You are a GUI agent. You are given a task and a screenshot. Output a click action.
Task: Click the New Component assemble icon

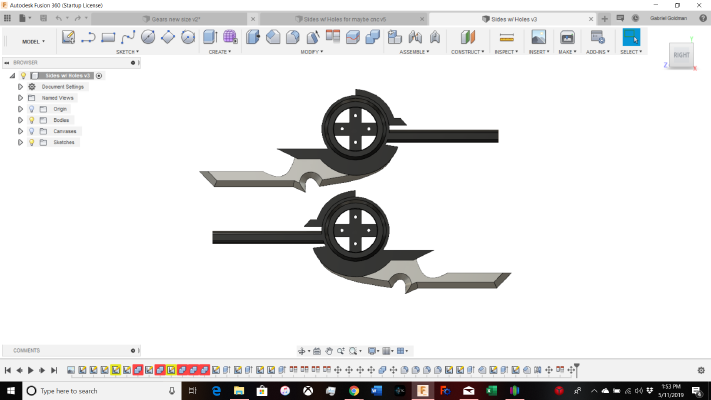click(x=395, y=37)
